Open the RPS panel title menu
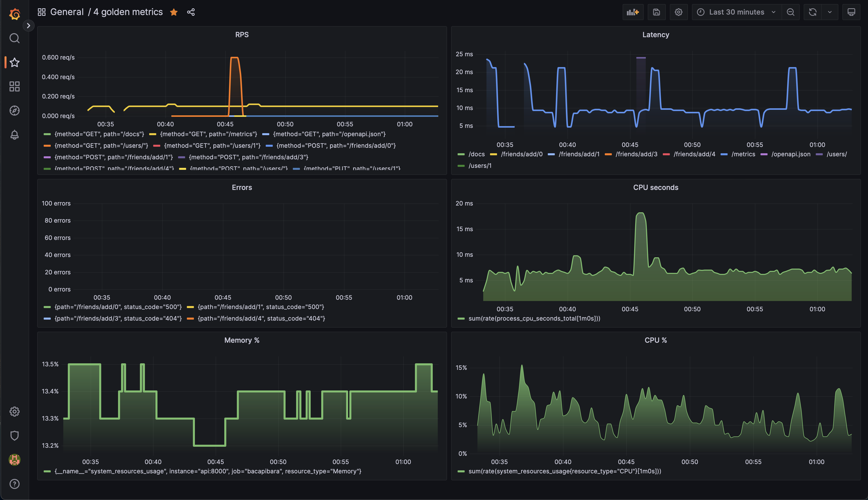 pos(242,35)
